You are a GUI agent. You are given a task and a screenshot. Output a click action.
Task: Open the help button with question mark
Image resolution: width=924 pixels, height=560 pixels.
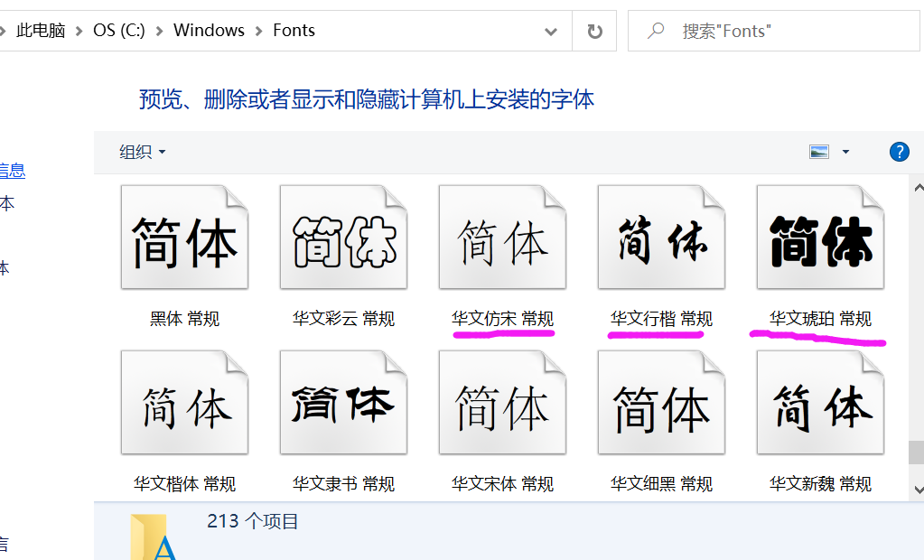click(900, 152)
